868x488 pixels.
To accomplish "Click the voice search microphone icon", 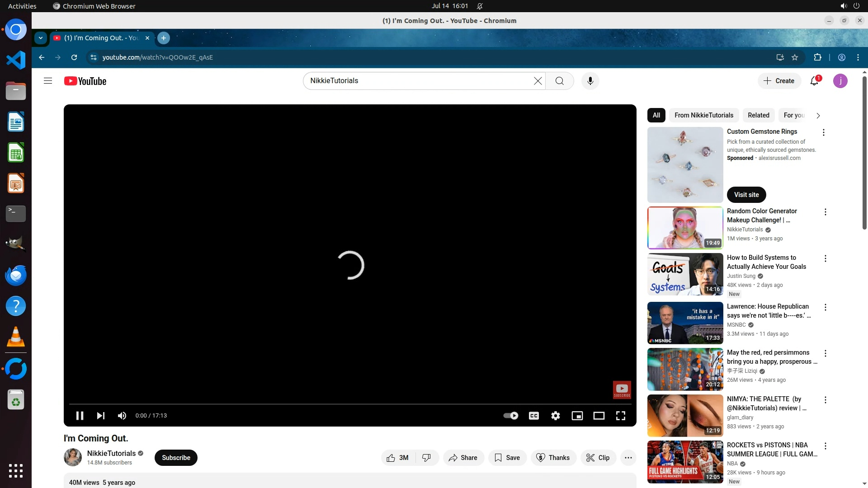I will click(590, 81).
